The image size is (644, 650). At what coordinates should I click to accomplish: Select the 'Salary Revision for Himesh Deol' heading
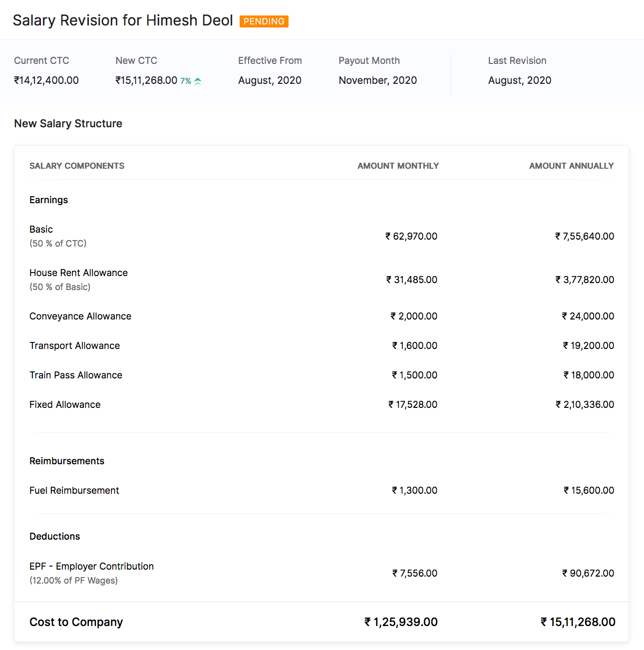click(x=123, y=20)
